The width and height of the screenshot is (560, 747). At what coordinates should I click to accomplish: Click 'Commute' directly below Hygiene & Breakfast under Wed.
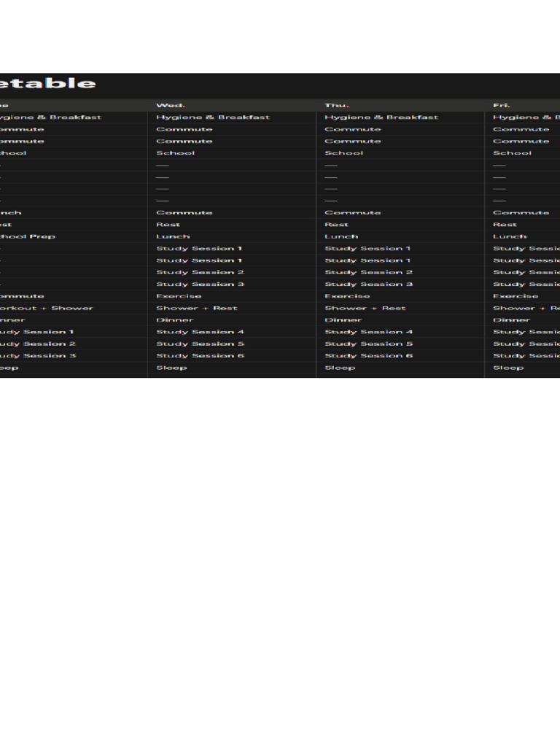[184, 129]
